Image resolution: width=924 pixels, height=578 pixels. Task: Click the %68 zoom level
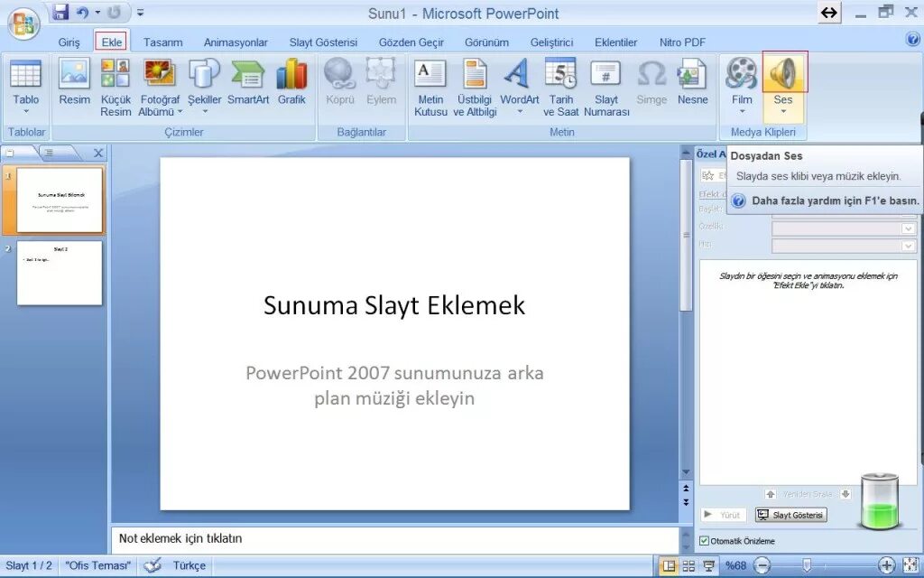(x=735, y=565)
